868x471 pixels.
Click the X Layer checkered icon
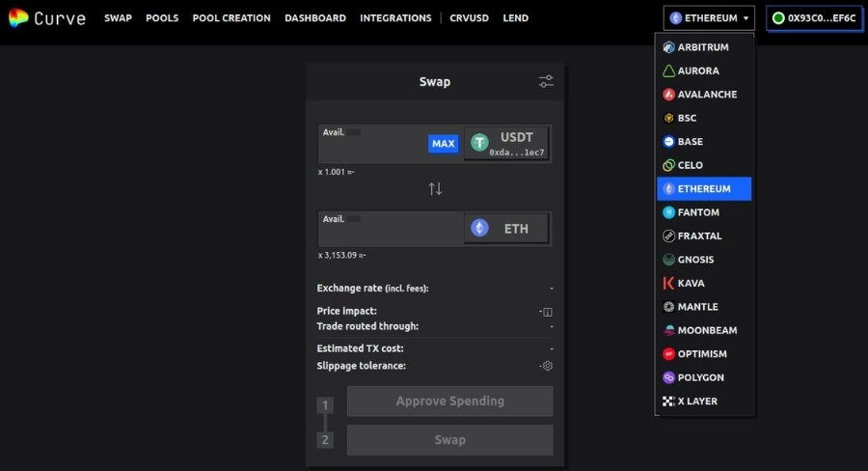click(x=668, y=402)
